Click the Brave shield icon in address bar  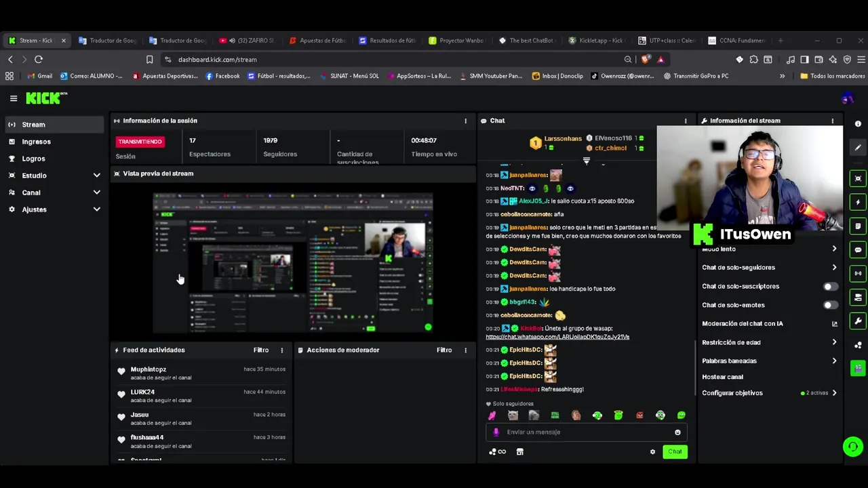coord(646,60)
